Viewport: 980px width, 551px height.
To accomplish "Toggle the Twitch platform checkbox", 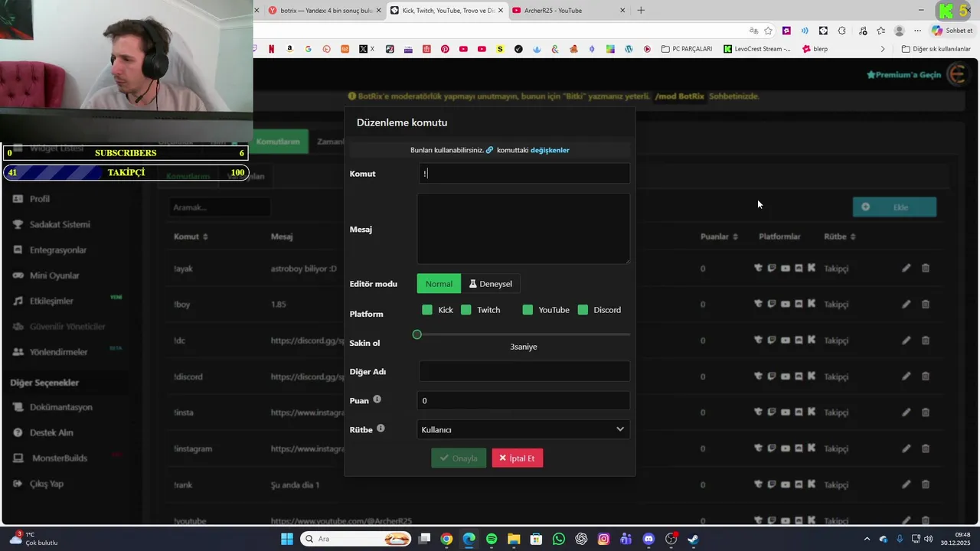I will click(466, 310).
